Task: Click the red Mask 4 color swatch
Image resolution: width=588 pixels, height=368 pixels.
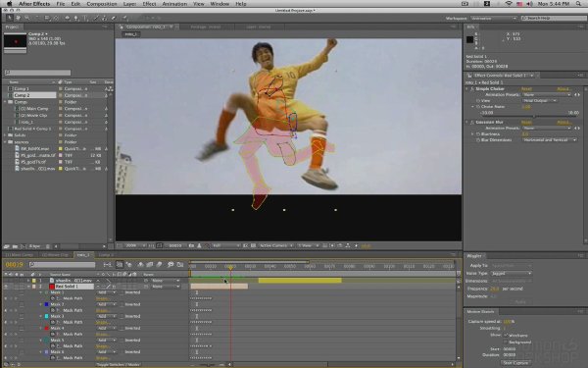Action: [46, 328]
